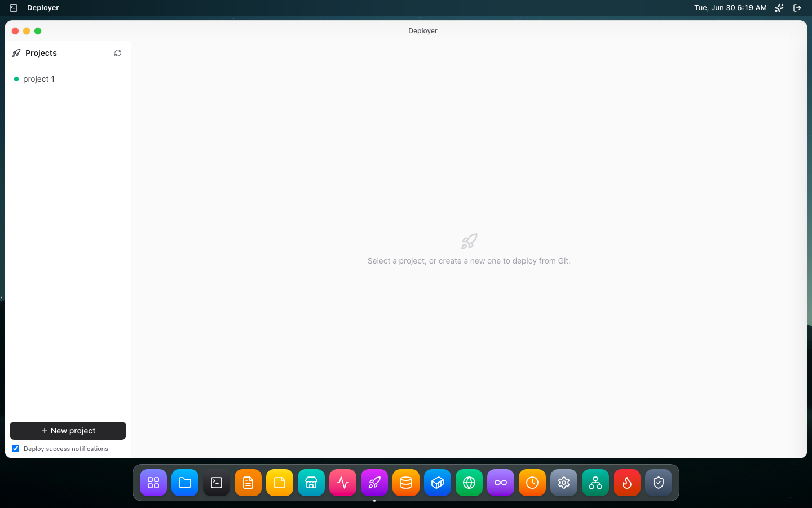Minimize the Deployer window
812x508 pixels.
[27, 31]
